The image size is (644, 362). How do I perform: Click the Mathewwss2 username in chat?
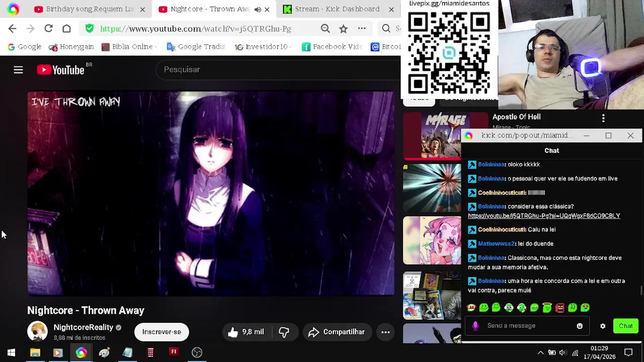click(x=496, y=244)
